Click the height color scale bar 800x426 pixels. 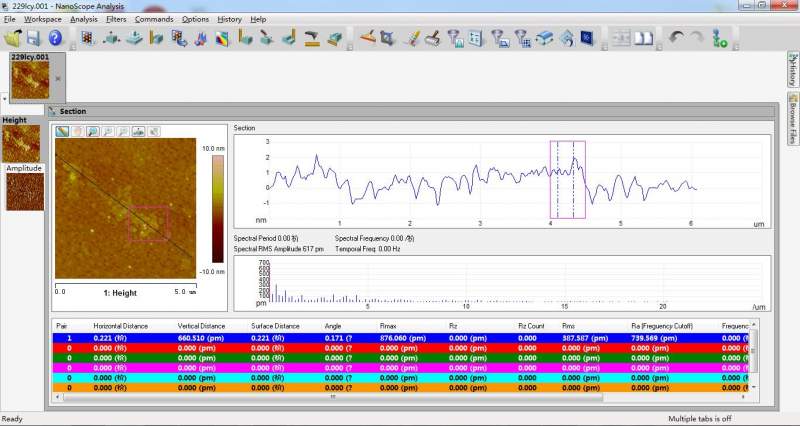pyautogui.click(x=219, y=206)
